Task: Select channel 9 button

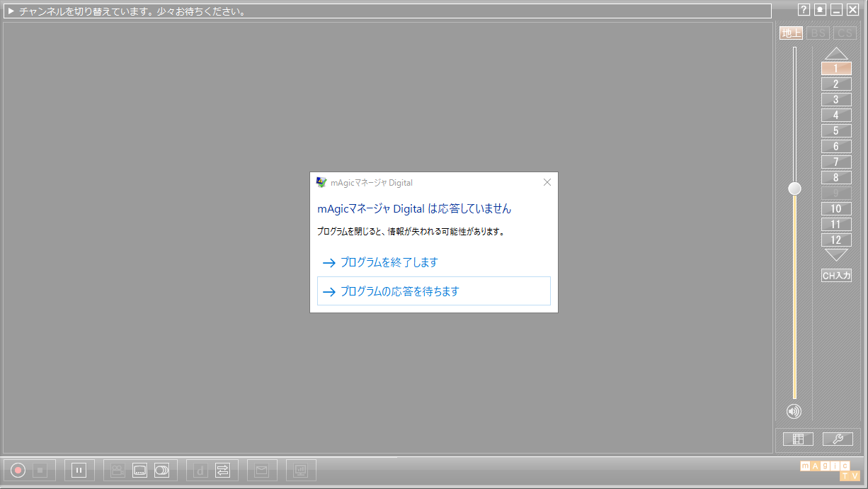Action: pyautogui.click(x=836, y=193)
